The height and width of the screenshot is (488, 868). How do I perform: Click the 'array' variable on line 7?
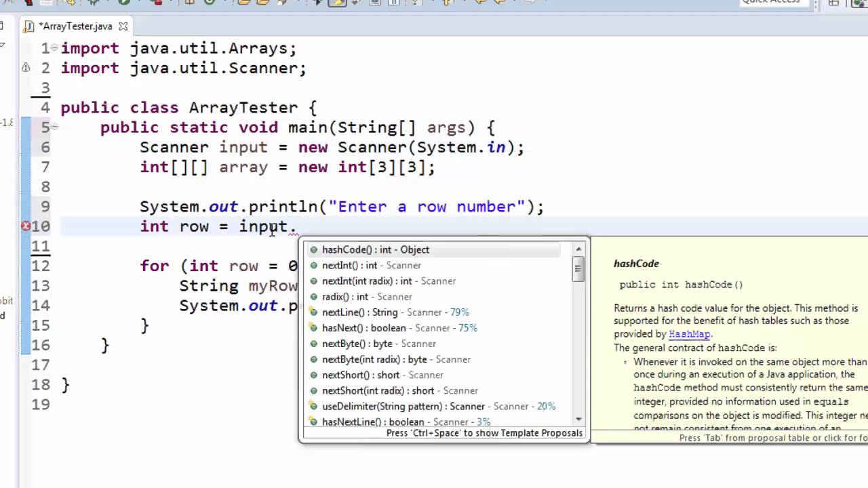243,167
